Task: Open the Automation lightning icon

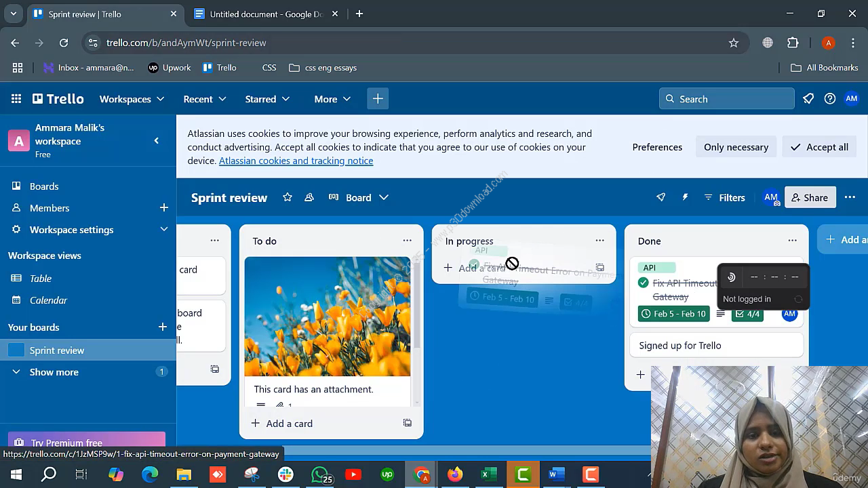Action: pyautogui.click(x=685, y=197)
